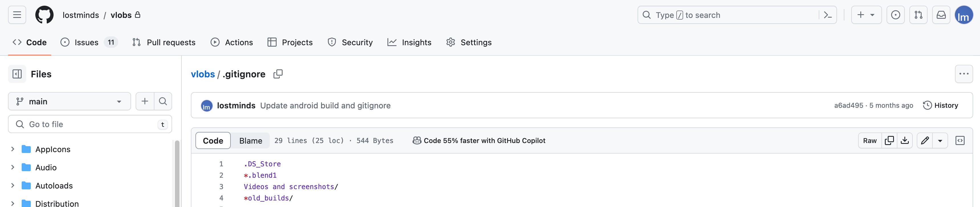
Task: Expand the AppIcons folder
Action: click(x=13, y=149)
